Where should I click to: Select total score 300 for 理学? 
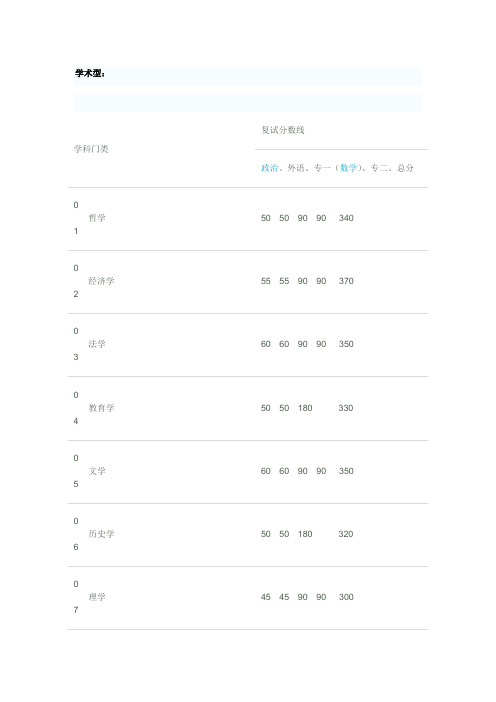pos(346,597)
